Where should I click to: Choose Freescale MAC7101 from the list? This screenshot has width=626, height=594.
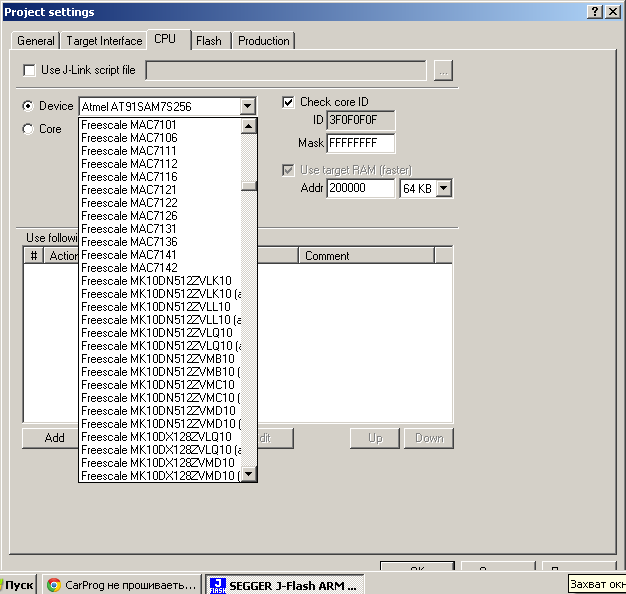pyautogui.click(x=160, y=125)
